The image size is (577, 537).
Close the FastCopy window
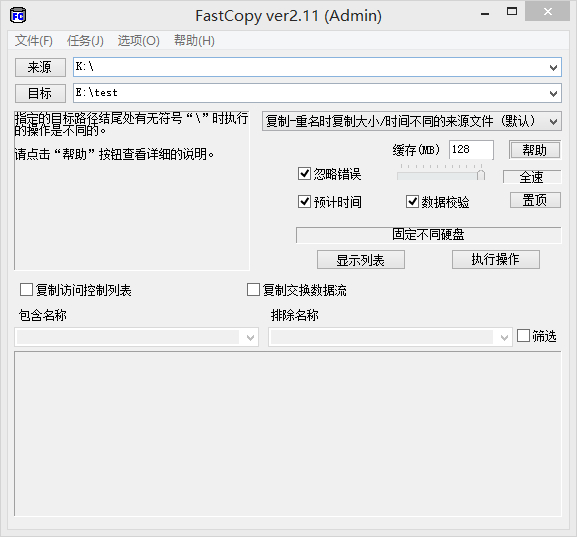coord(547,11)
